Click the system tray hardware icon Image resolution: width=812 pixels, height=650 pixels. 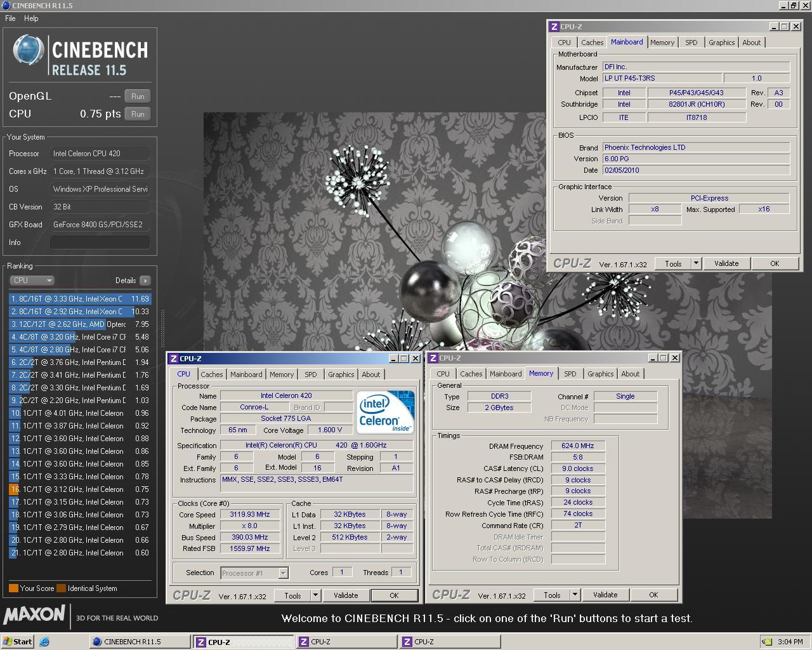767,642
